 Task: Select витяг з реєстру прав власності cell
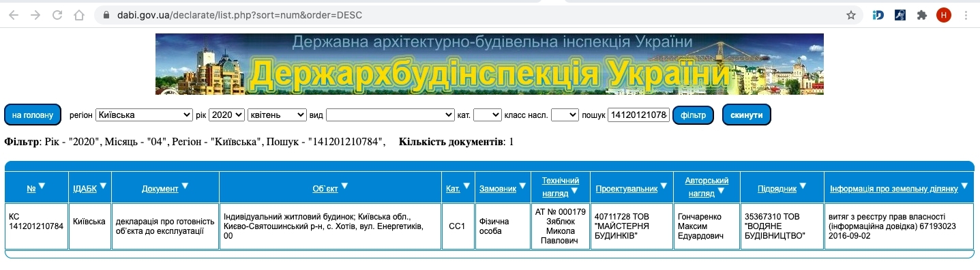[899, 226]
